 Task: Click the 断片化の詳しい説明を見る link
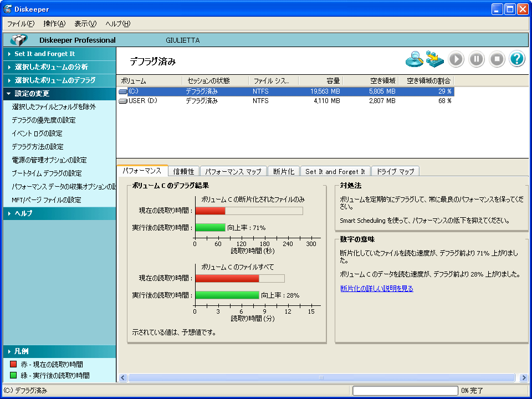(x=377, y=289)
